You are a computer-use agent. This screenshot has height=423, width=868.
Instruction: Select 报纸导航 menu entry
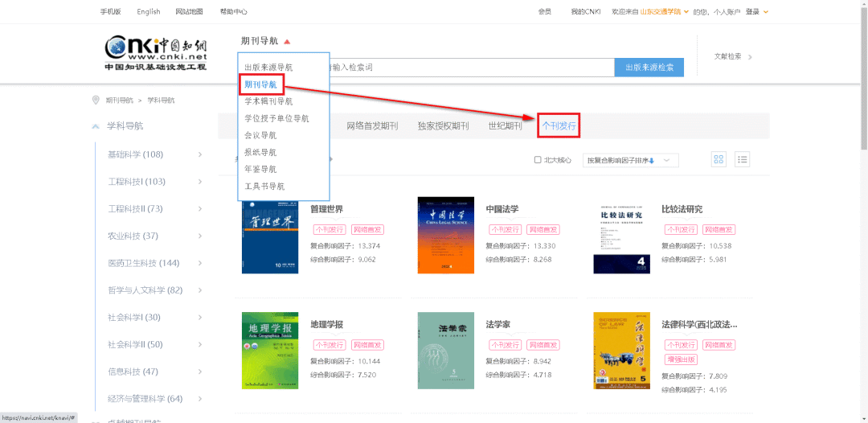click(260, 152)
